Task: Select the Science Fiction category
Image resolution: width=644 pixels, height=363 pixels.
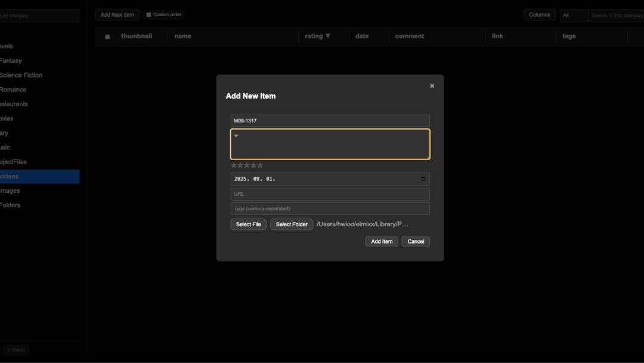Action: (x=21, y=75)
